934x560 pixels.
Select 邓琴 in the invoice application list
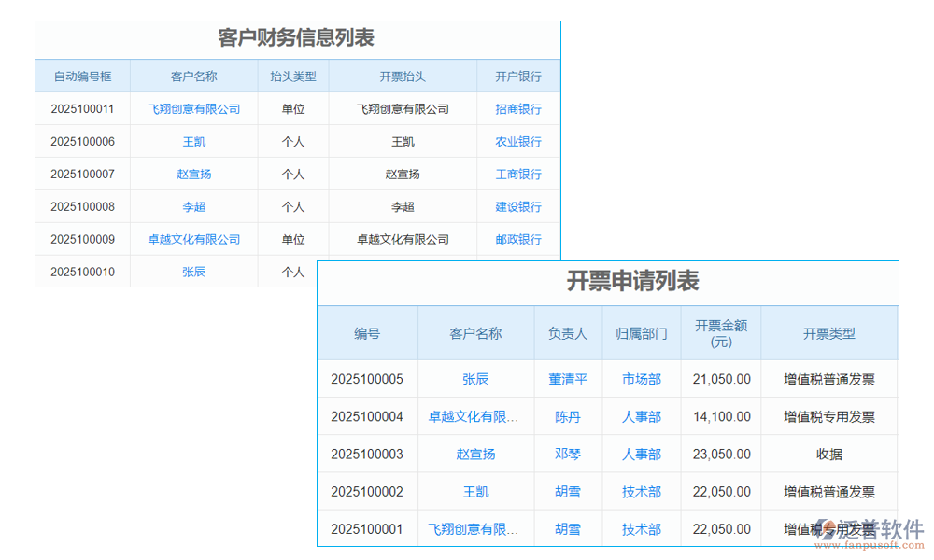[x=568, y=455]
